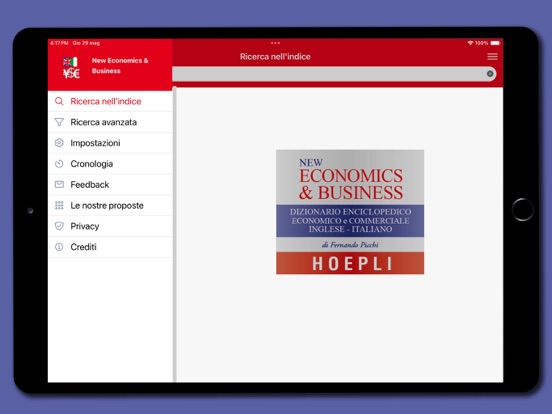552x414 pixels.
Task: Click the flags and currency app logo
Action: tap(71, 67)
